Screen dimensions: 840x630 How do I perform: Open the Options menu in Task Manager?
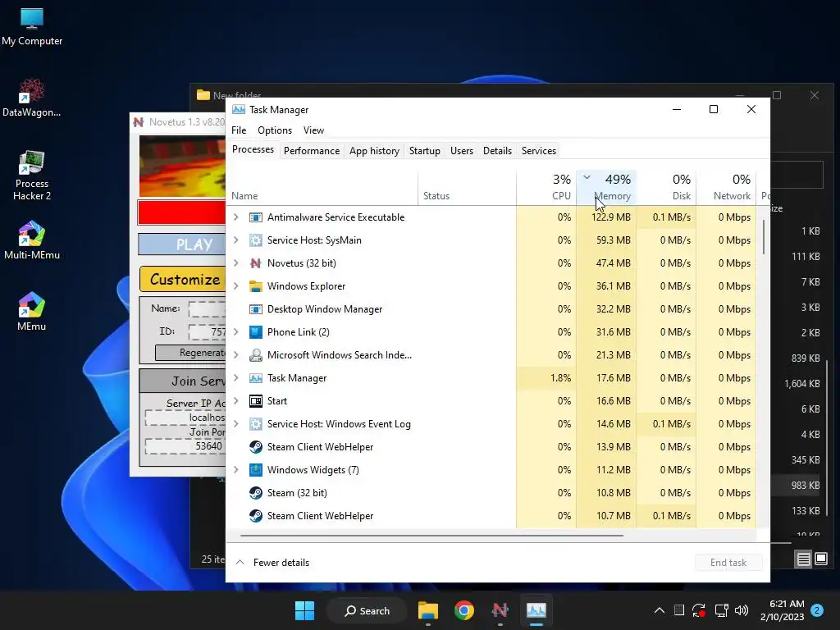275,130
